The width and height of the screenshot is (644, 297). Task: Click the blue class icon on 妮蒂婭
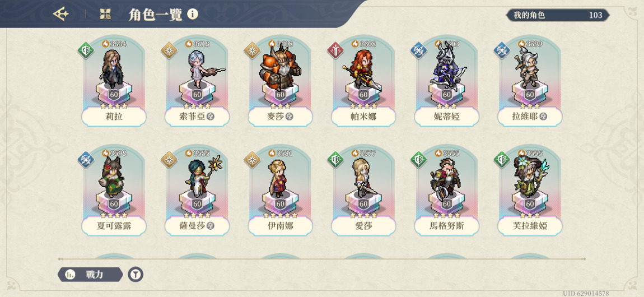(x=418, y=50)
